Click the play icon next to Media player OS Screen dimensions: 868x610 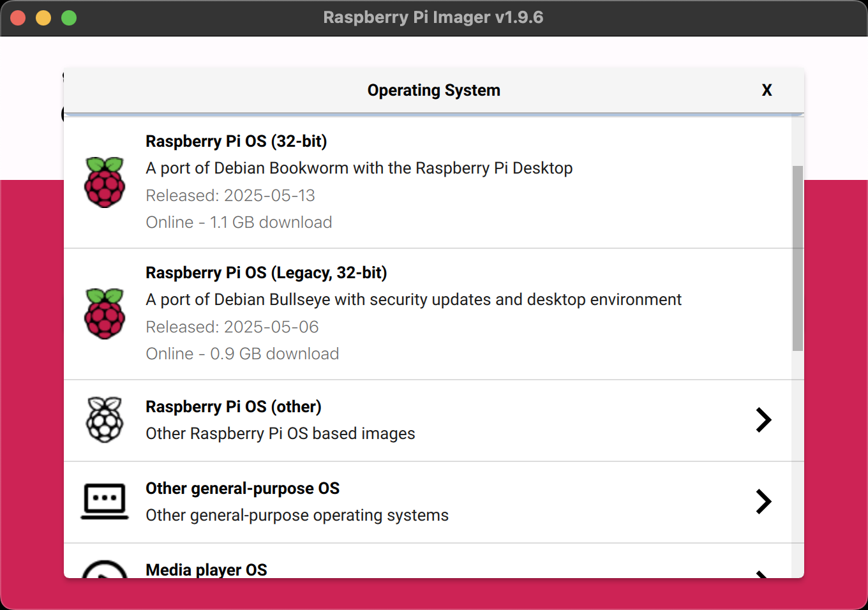point(105,570)
